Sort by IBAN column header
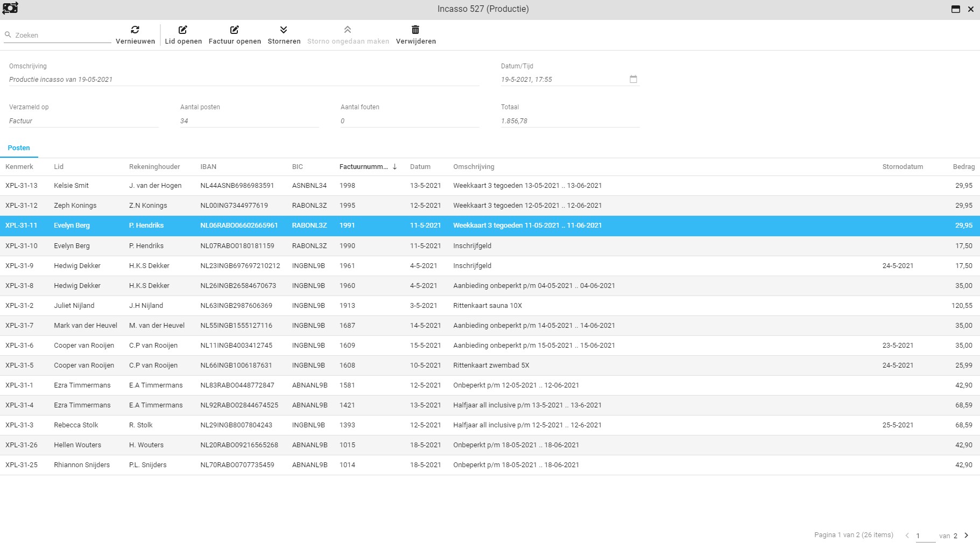The height and width of the screenshot is (549, 980). click(208, 167)
